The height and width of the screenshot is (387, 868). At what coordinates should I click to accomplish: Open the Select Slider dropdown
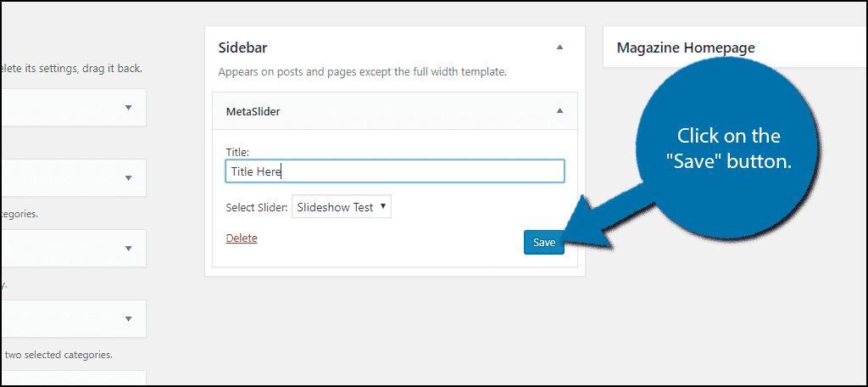coord(341,207)
